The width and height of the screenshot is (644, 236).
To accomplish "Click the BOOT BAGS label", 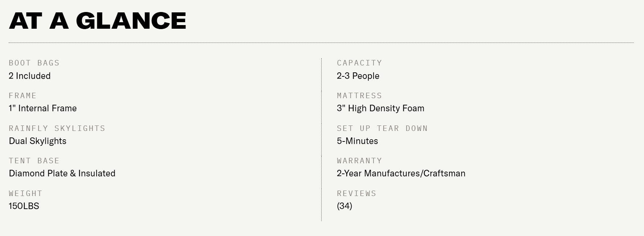I will 34,63.
